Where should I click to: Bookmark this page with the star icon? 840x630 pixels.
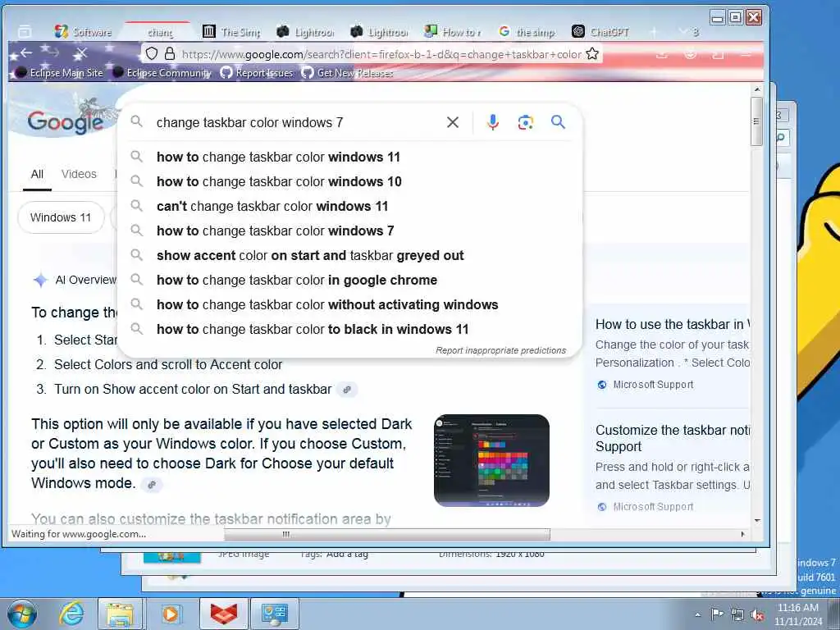coord(591,53)
